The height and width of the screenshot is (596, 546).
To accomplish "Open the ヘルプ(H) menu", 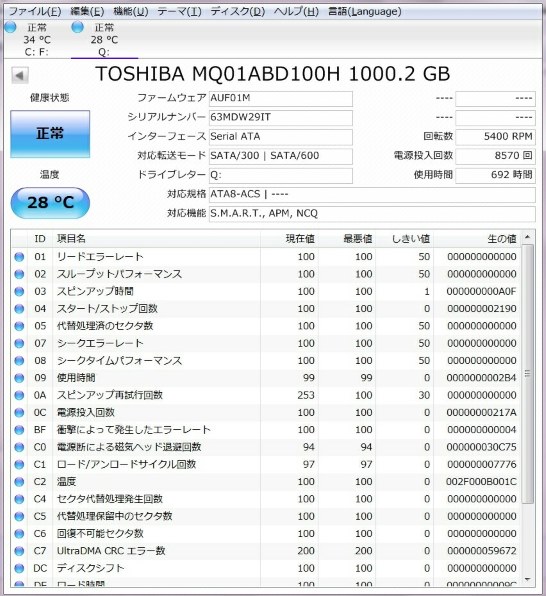I will [x=296, y=11].
